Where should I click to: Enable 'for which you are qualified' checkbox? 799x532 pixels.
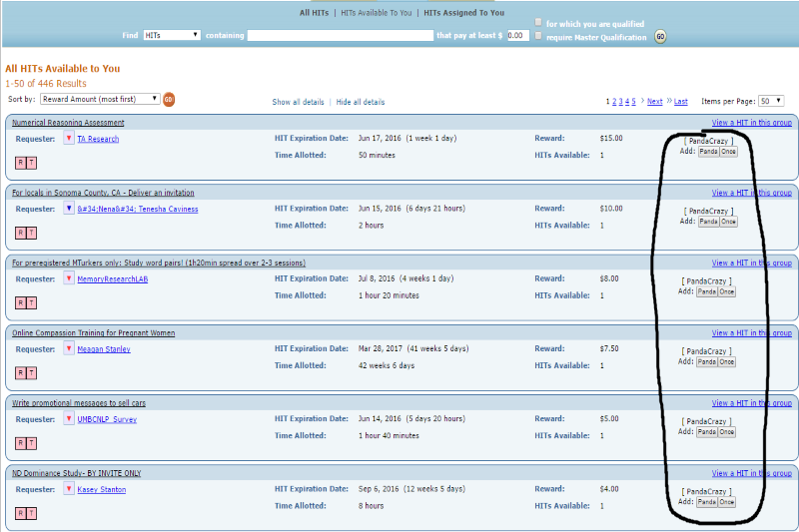(539, 23)
